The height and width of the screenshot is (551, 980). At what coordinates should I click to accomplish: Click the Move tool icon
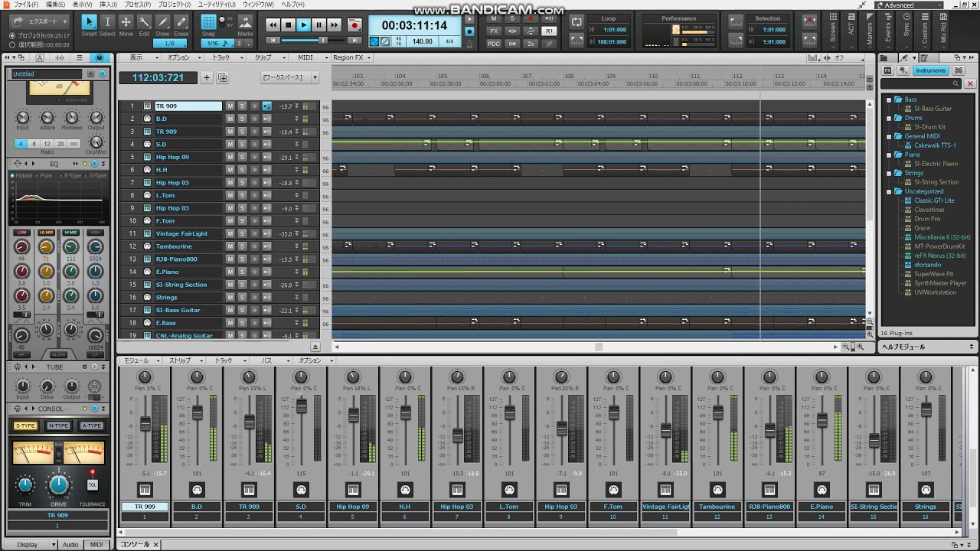click(126, 22)
